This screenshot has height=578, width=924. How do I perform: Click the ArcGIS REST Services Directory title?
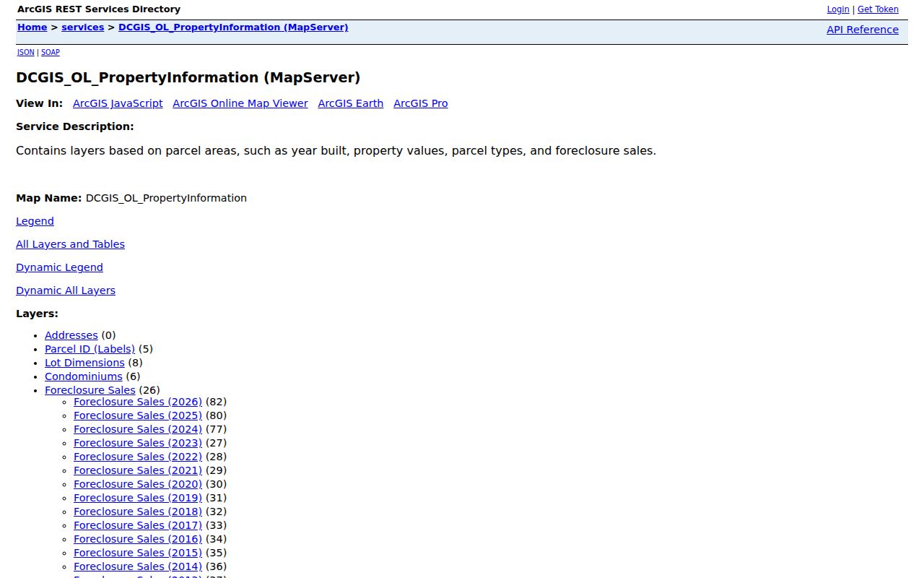point(99,9)
